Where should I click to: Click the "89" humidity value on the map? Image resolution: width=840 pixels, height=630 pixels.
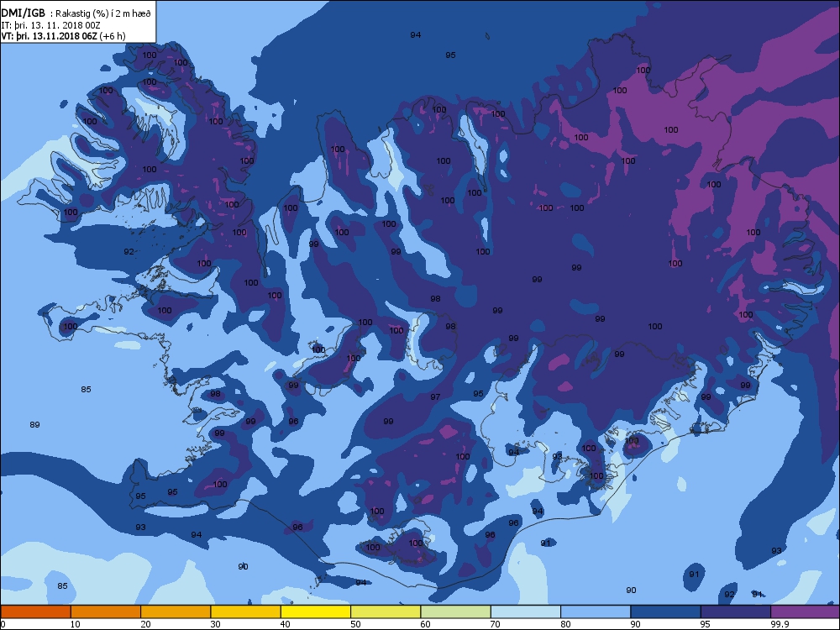34,425
